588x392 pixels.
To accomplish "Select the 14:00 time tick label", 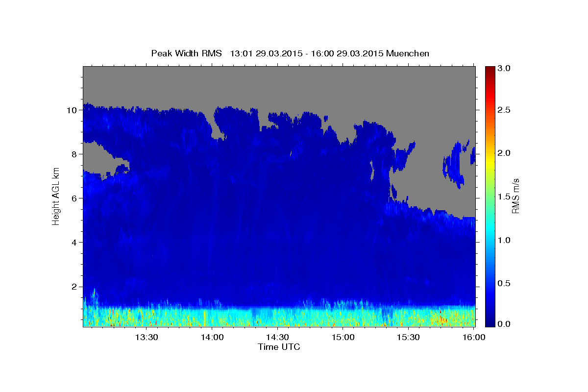I will coord(212,338).
